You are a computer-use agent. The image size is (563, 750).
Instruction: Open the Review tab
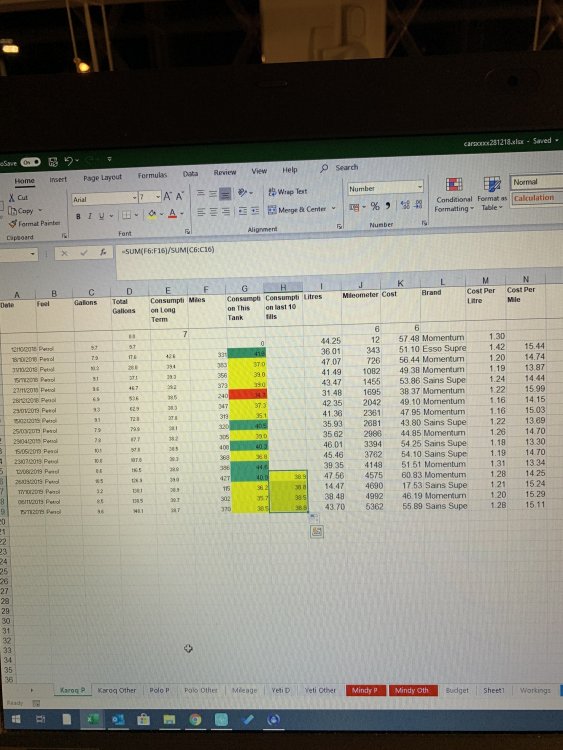click(224, 172)
